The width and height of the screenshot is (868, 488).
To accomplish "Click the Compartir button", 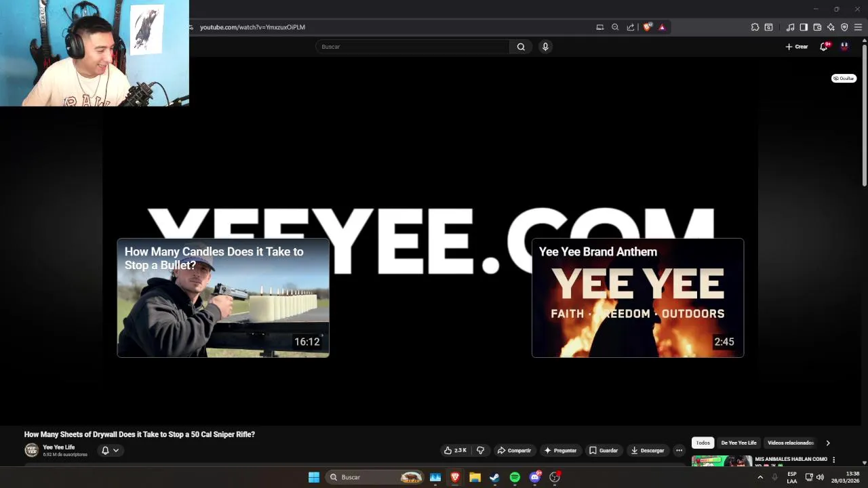I will pos(514,450).
